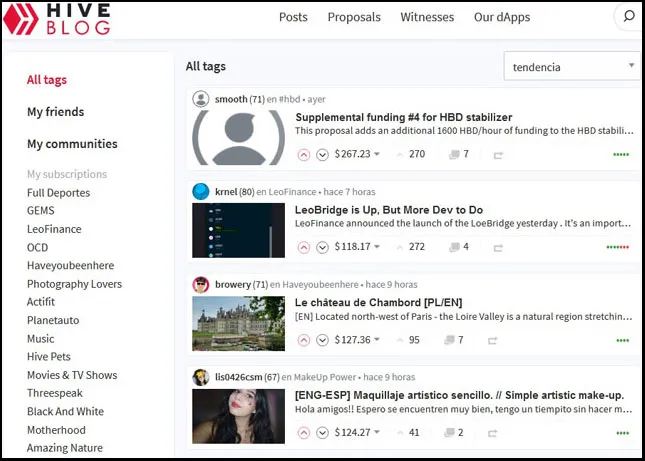Open comments icon on Chambord post

click(450, 340)
